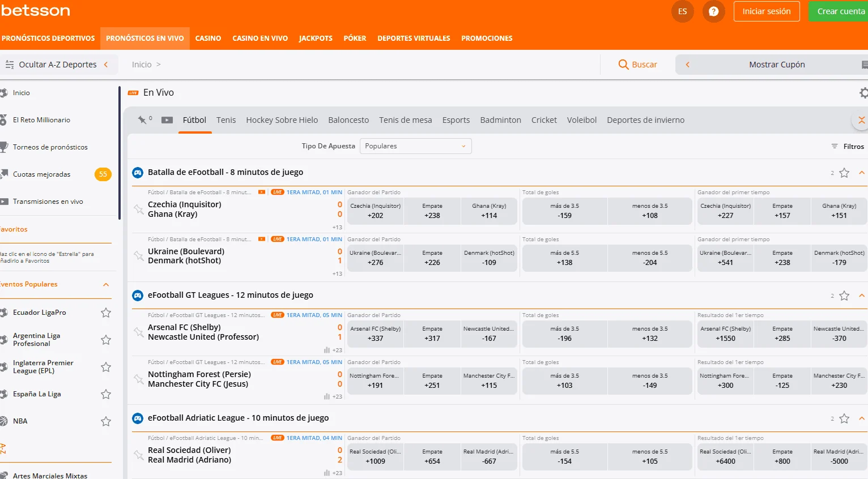Open the En Vivo settings gear
This screenshot has width=868, height=479.
point(863,93)
